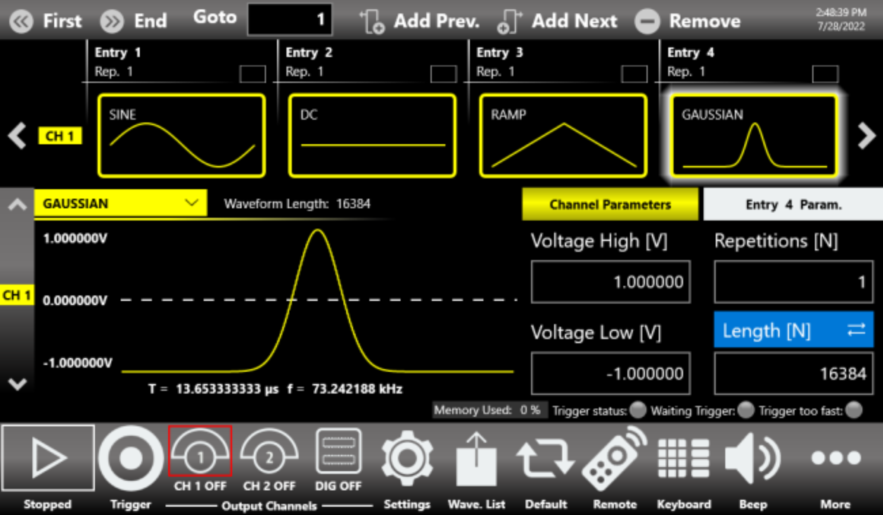Tick the Entry 4 checkbox
This screenshot has width=883, height=515.
[825, 74]
